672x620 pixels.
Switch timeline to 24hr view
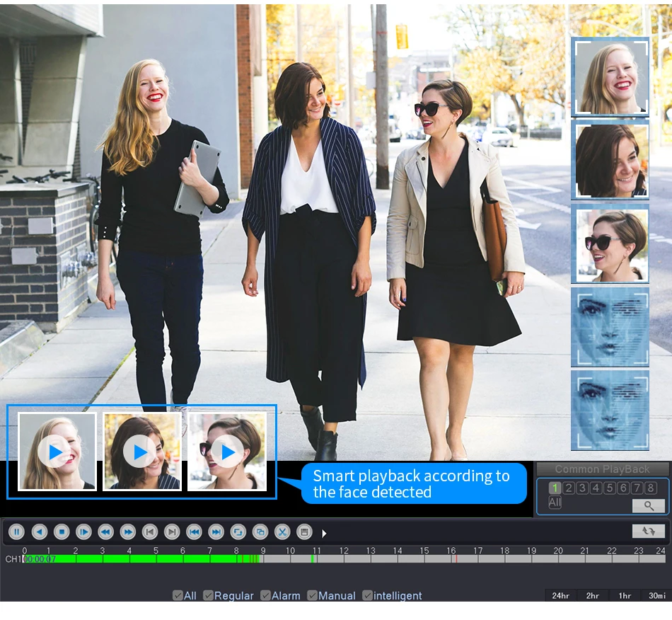(x=560, y=595)
